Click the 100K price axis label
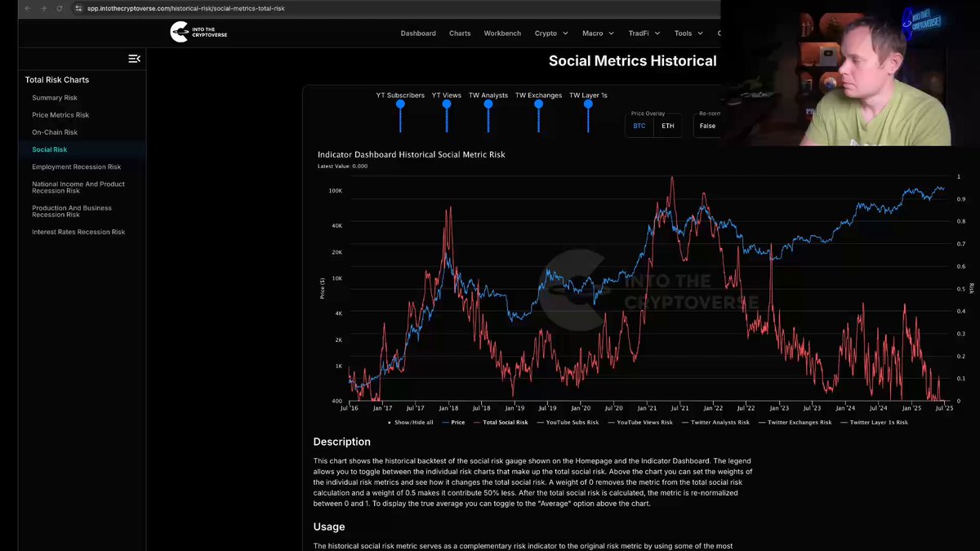This screenshot has width=980, height=551. click(x=336, y=191)
